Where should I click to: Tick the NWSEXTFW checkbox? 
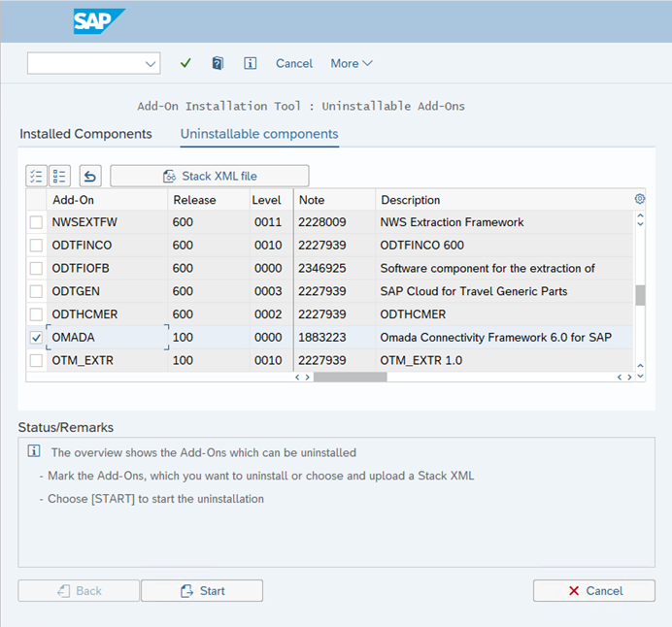(37, 222)
